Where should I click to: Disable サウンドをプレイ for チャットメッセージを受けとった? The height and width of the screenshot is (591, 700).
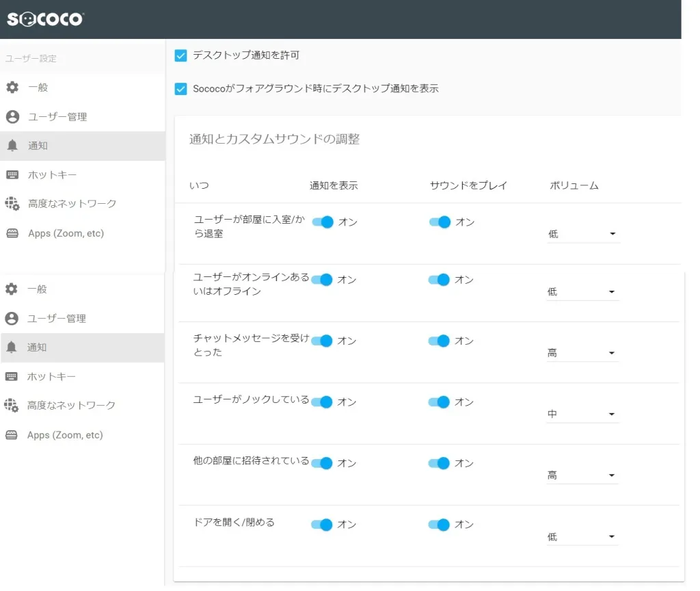click(440, 341)
